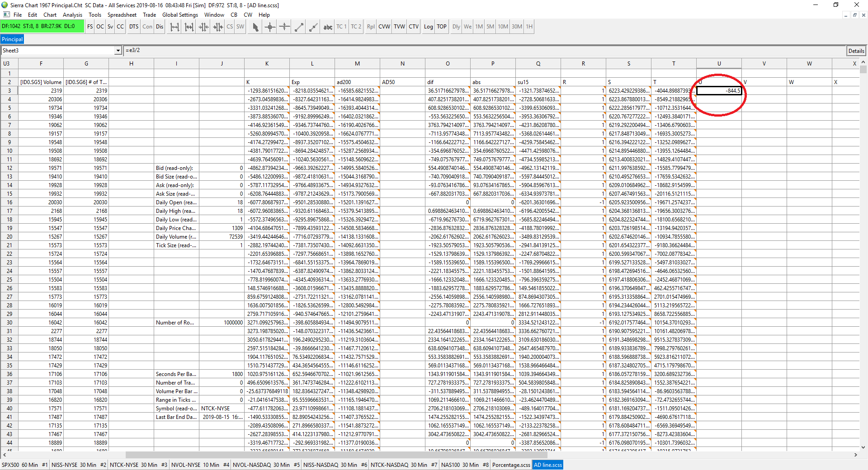Screen dimensions: 868x470
Task: Switch to 1M timeframe
Action: tap(479, 27)
